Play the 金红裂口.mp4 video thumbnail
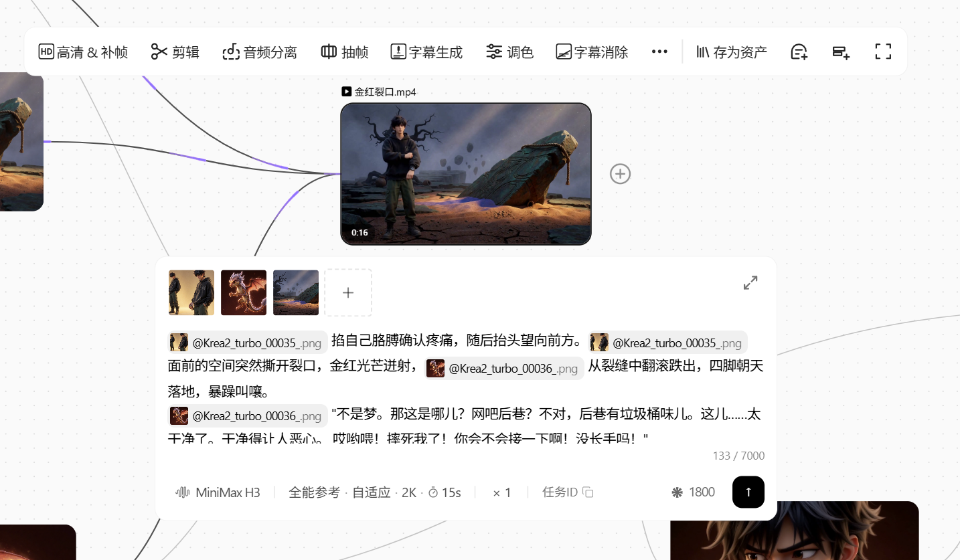 tap(466, 174)
